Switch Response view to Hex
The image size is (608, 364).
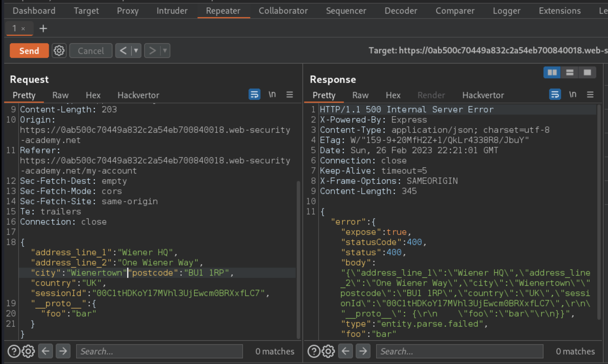tap(393, 95)
